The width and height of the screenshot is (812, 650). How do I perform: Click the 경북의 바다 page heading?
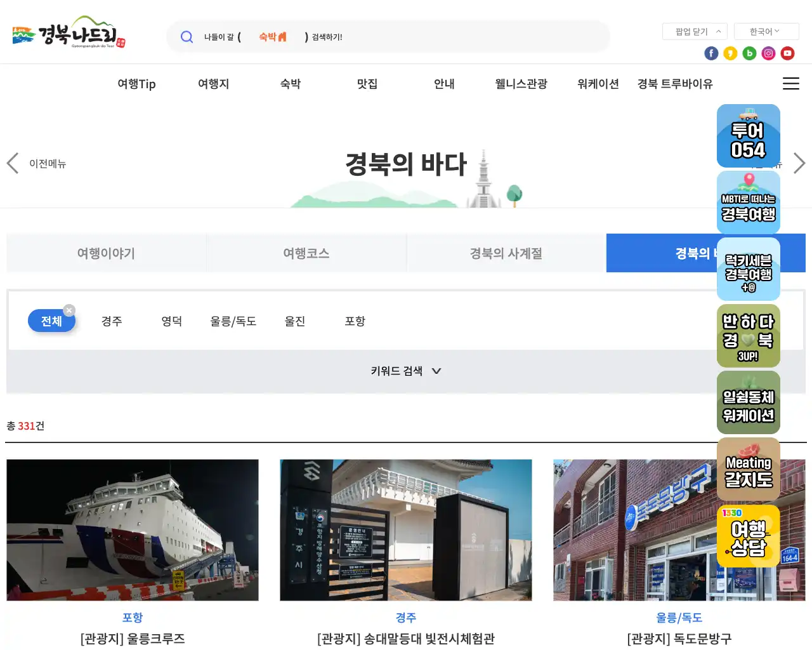click(406, 164)
